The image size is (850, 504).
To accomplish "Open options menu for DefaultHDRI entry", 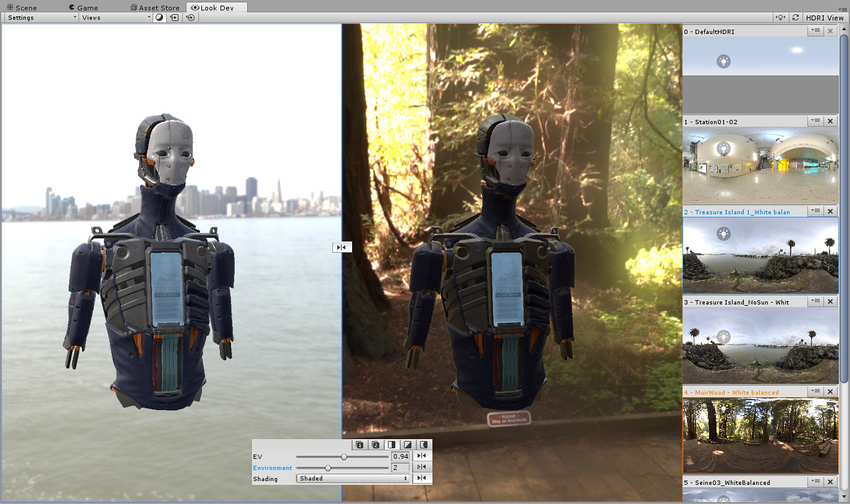I will [x=816, y=31].
